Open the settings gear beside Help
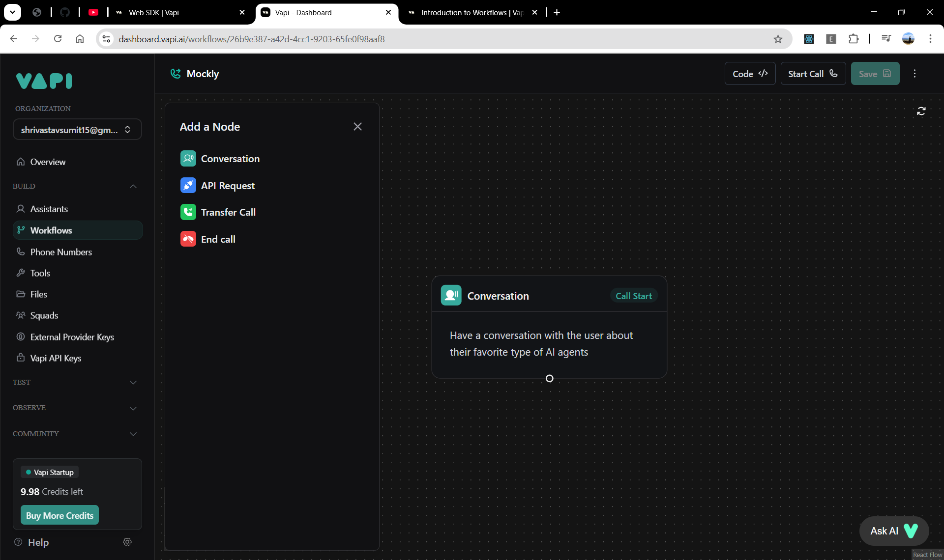Image resolution: width=944 pixels, height=560 pixels. point(127,542)
